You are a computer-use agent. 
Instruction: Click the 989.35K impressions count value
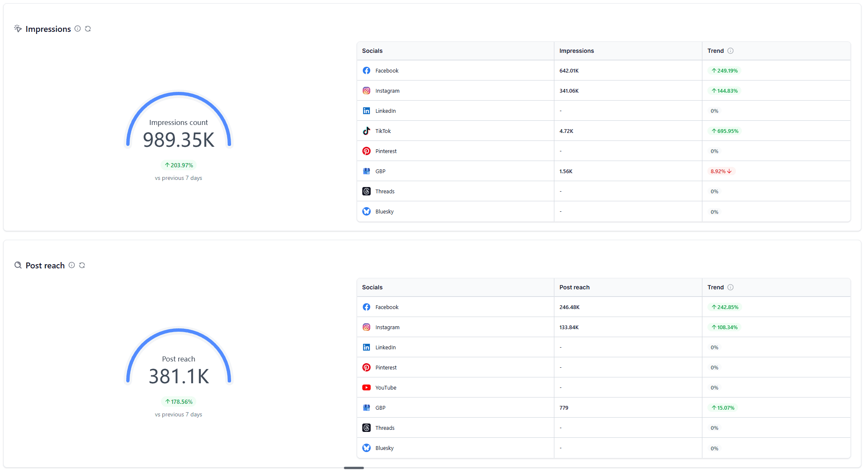(x=179, y=140)
